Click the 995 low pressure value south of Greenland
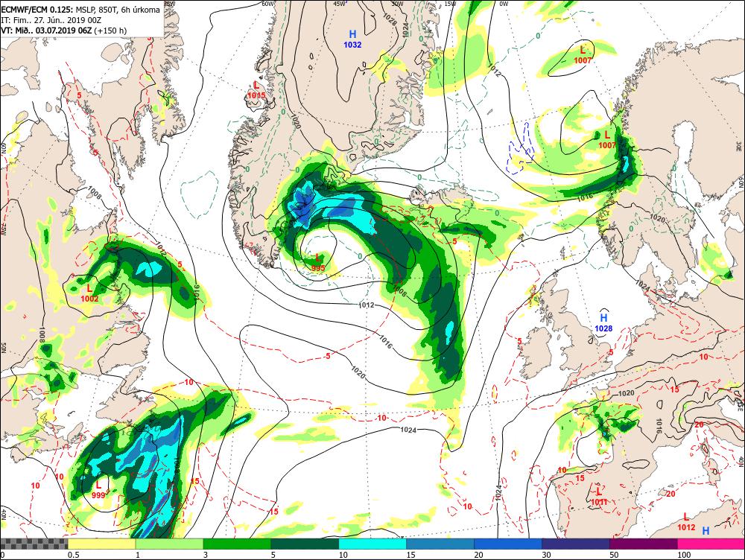The image size is (745, 560). click(x=318, y=268)
